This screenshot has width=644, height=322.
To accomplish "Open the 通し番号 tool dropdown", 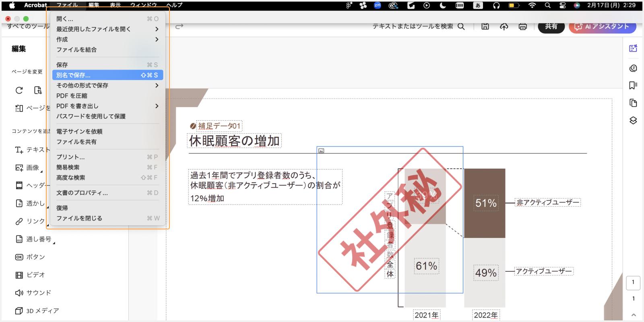I will 54,243.
